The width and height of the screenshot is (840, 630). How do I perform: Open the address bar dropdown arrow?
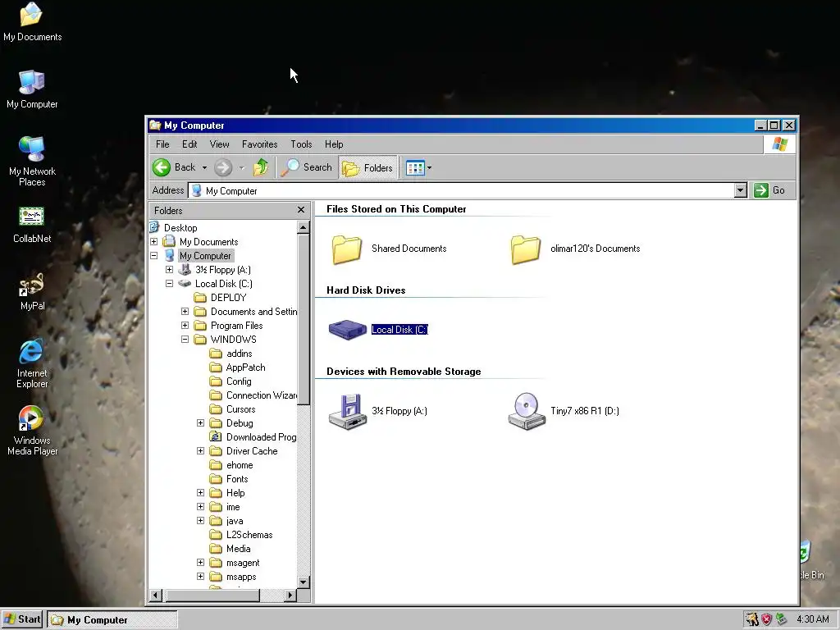741,190
